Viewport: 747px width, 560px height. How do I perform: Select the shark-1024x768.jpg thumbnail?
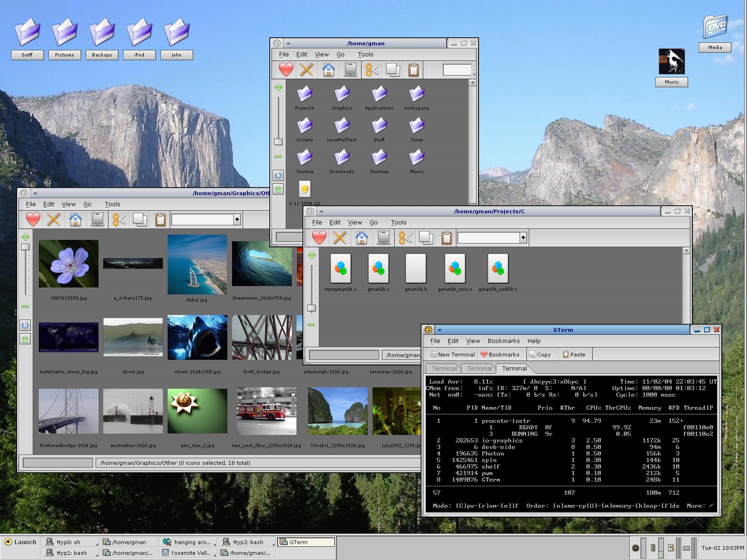point(197,337)
